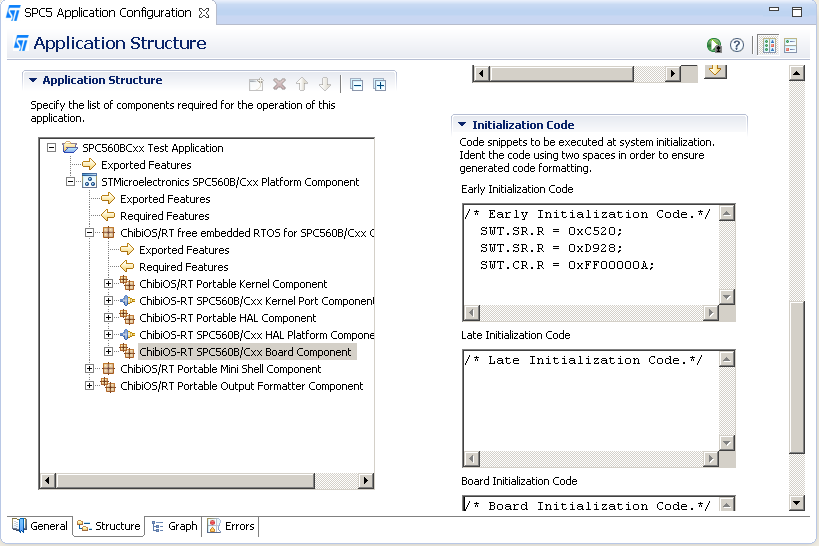Minimize the editor view
This screenshot has height=546, width=819.
[x=774, y=9]
